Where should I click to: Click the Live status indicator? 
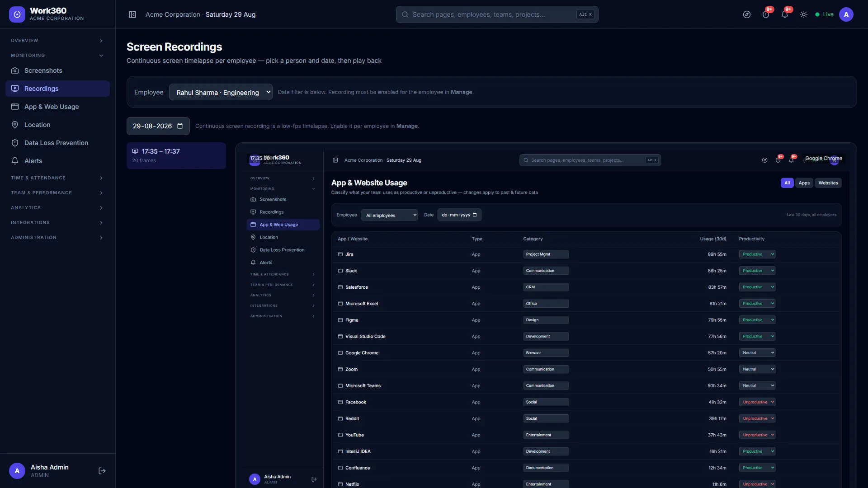coord(824,14)
